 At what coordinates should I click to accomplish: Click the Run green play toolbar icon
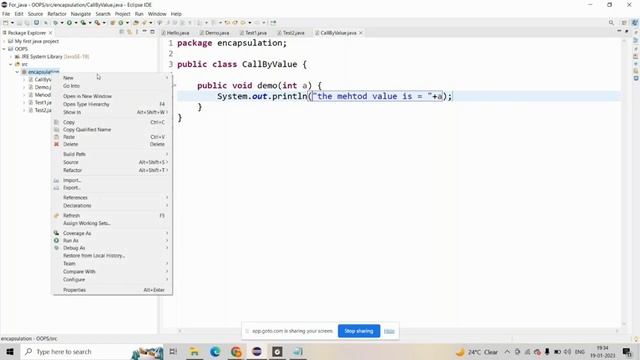coord(69,22)
